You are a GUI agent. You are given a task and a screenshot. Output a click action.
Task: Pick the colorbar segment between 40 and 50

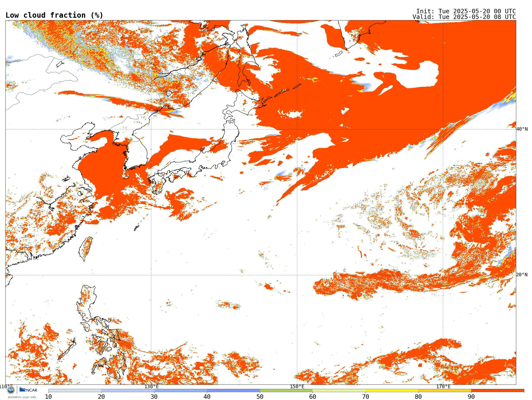(x=233, y=391)
